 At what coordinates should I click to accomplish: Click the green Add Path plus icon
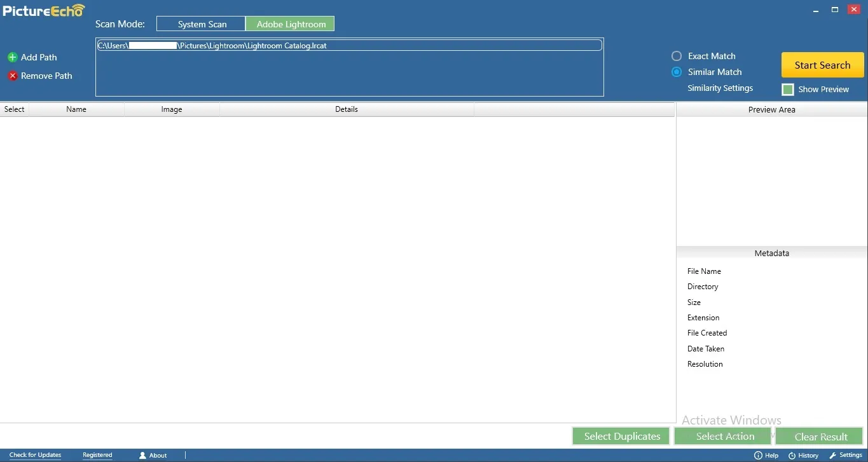[12, 57]
